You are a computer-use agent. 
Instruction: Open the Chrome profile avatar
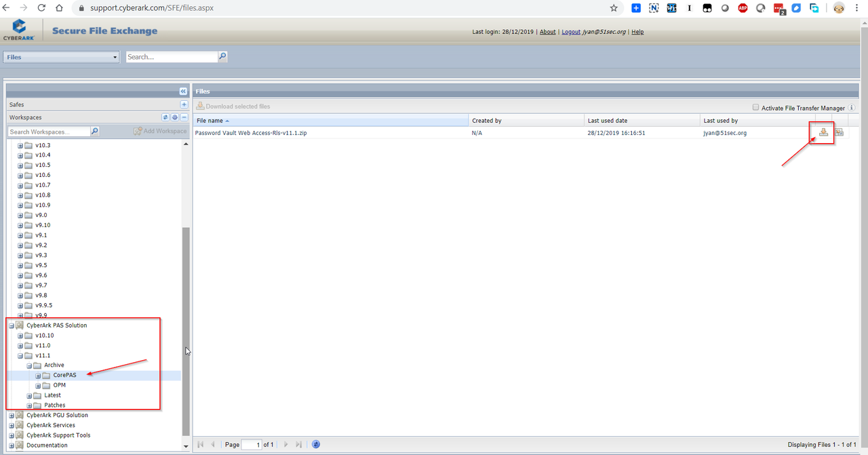point(839,8)
